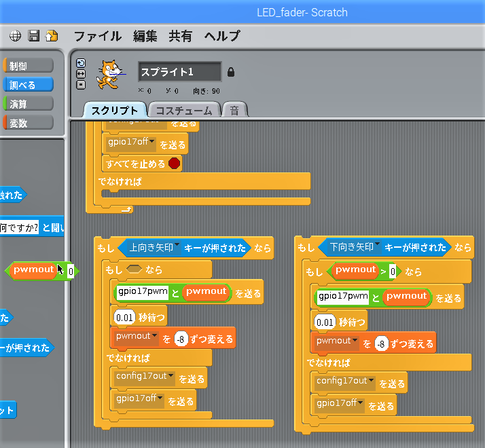485x448 pixels.
Task: Open the 編集 menu
Action: coord(145,36)
